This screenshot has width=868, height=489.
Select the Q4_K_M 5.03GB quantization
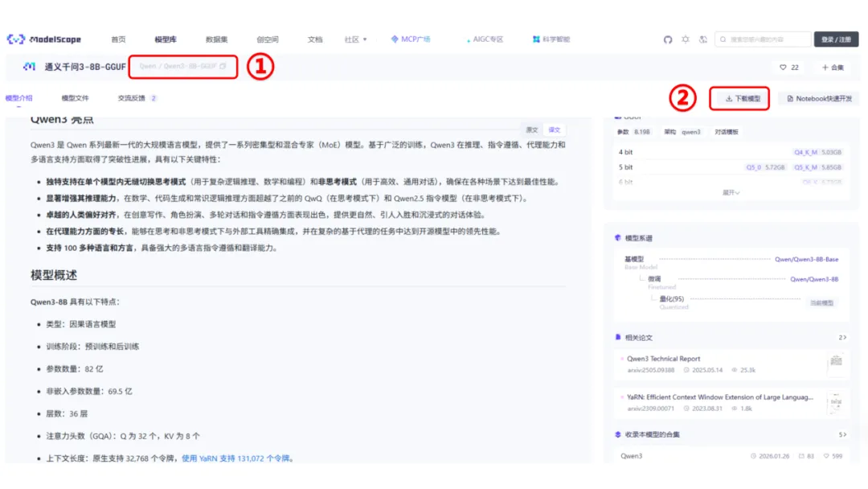click(817, 152)
